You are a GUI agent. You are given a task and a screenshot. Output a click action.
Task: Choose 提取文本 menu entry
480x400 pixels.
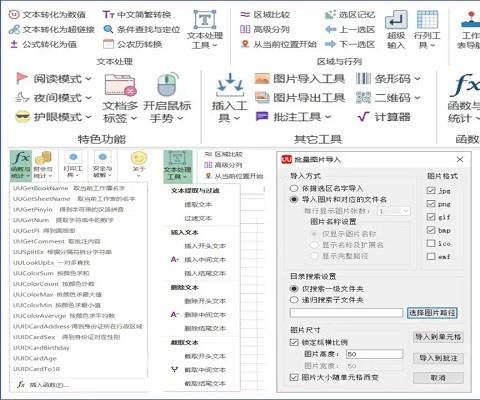coord(198,205)
